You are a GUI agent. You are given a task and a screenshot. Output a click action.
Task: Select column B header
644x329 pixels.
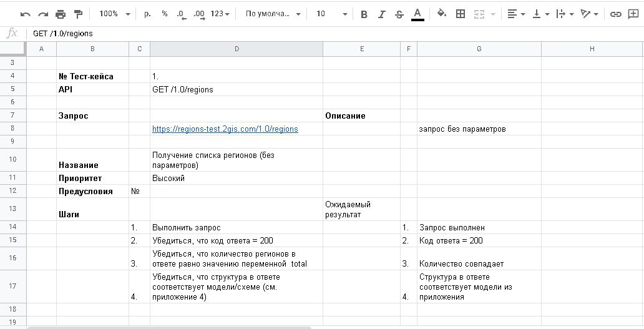[92, 49]
